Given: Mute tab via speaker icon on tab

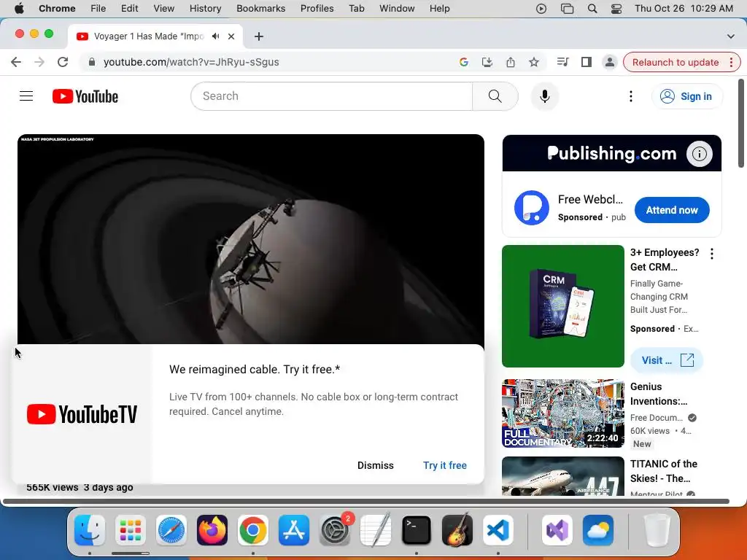Looking at the screenshot, I should [216, 36].
